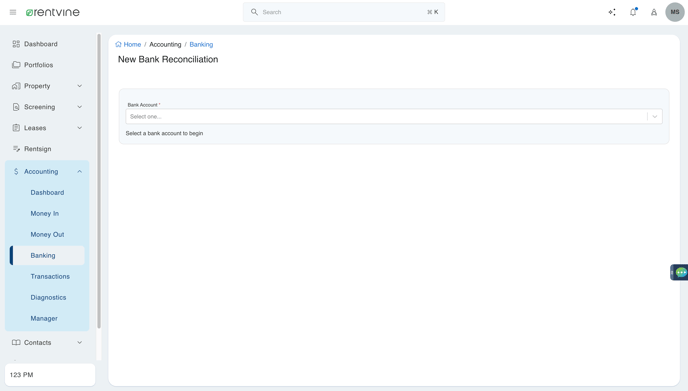The image size is (688, 391).
Task: Click the Home breadcrumb house icon
Action: [118, 44]
